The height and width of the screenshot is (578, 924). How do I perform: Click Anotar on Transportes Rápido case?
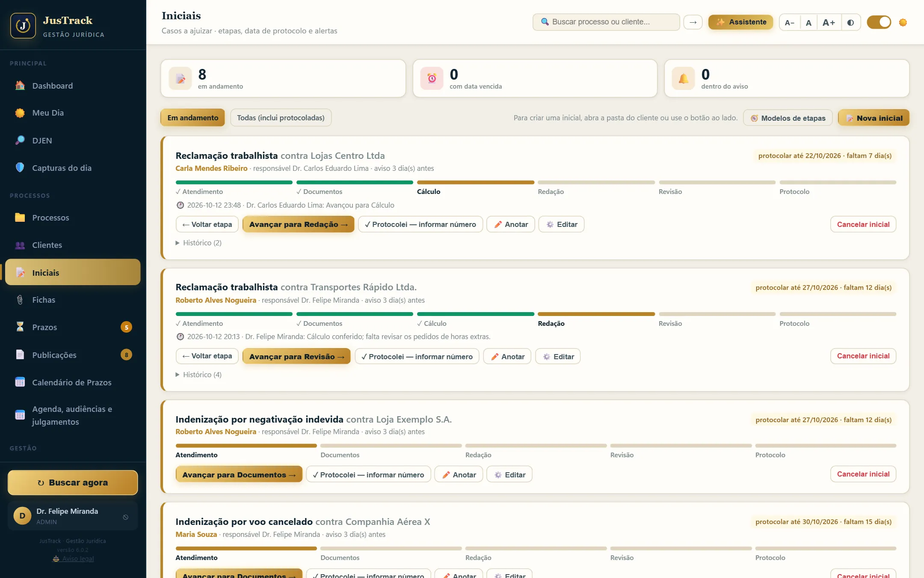507,356
